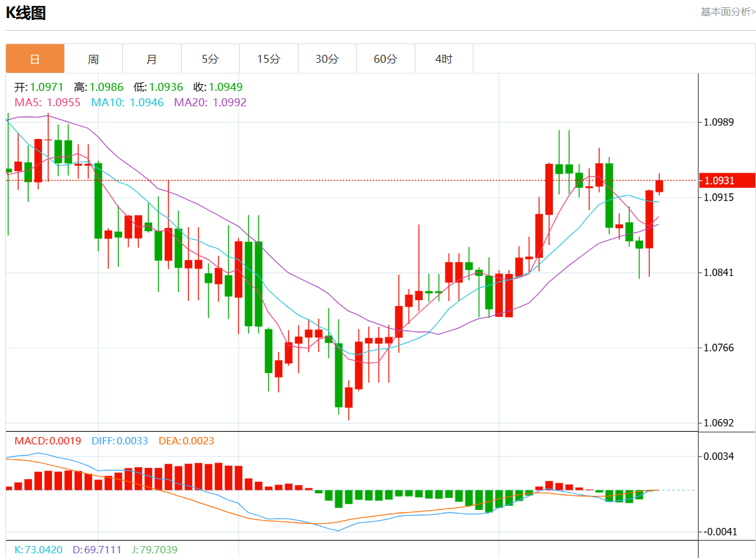Viewport: 756px width, 558px height.
Task: Show the 60分 chart tab
Action: click(x=385, y=59)
